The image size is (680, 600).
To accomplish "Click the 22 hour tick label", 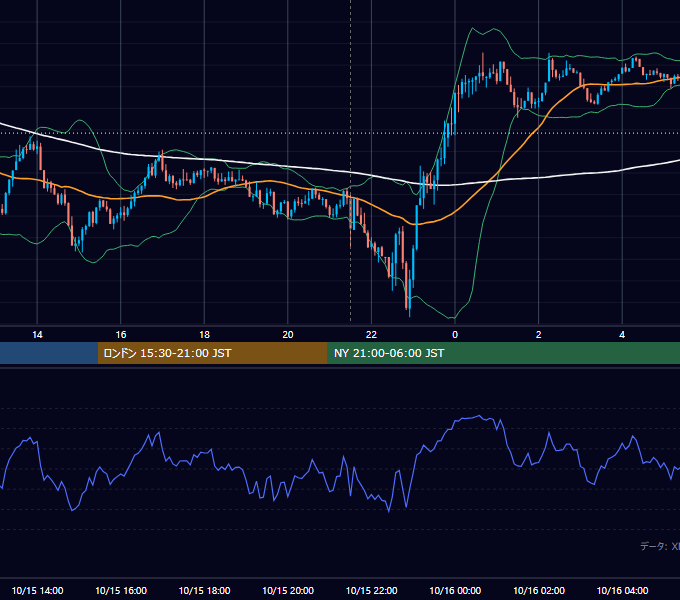I will coord(371,335).
